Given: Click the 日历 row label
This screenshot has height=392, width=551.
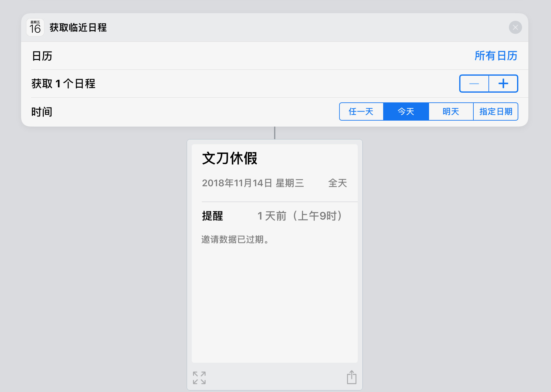Looking at the screenshot, I should coord(42,56).
